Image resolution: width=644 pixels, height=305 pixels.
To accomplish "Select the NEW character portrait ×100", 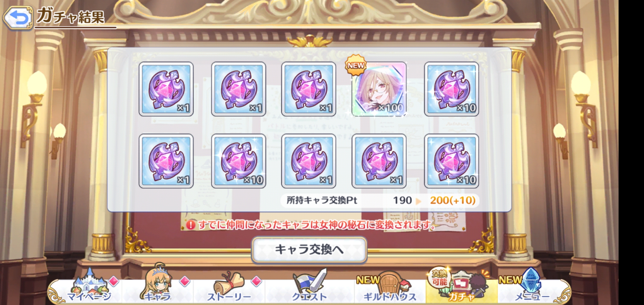I will pyautogui.click(x=379, y=89).
